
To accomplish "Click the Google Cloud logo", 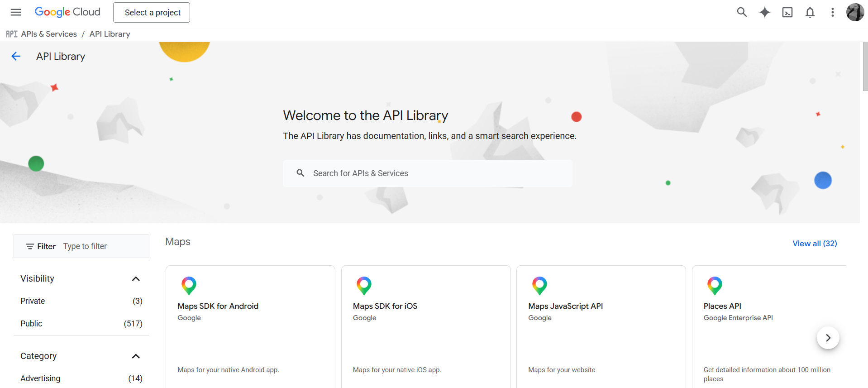I will click(x=67, y=12).
